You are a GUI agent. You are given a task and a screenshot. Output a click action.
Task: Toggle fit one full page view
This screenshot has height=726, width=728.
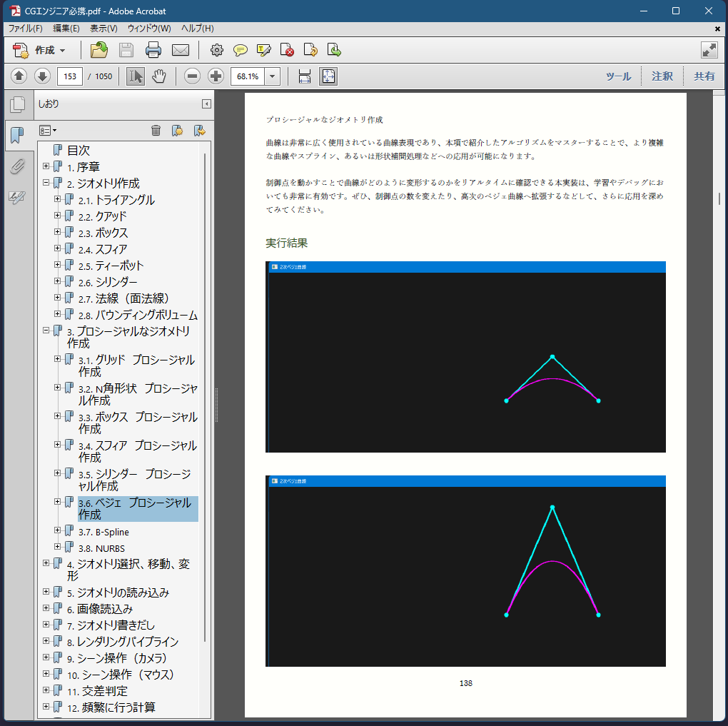[328, 76]
